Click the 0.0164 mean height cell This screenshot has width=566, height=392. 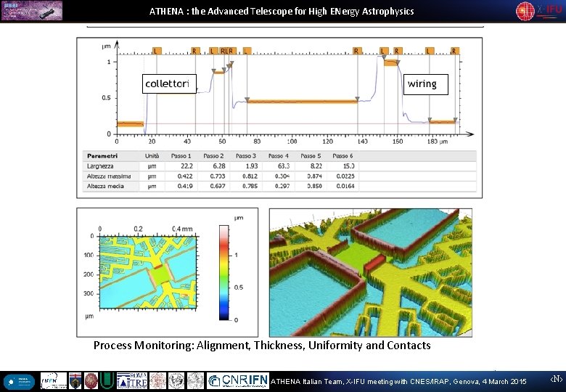pos(345,187)
